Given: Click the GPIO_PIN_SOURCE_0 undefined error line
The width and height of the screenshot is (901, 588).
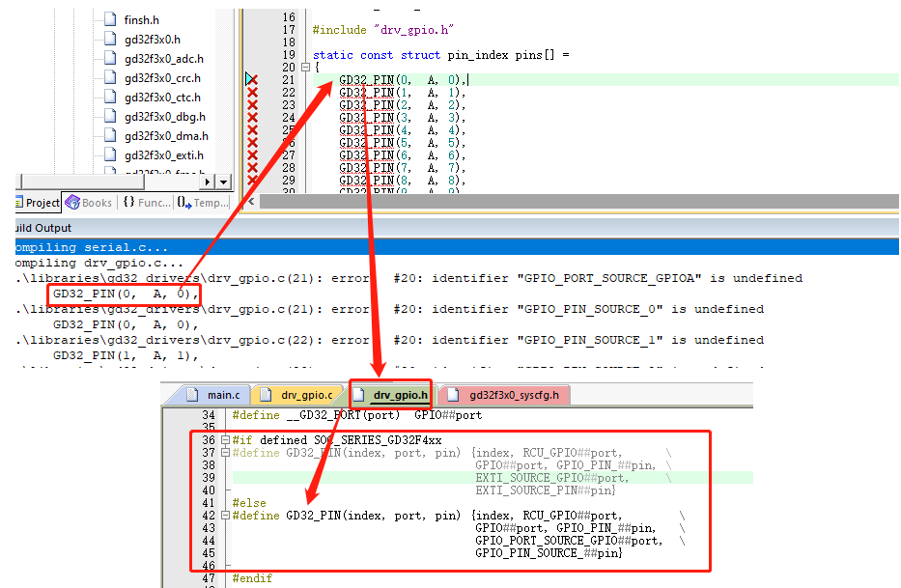Looking at the screenshot, I should tap(389, 309).
